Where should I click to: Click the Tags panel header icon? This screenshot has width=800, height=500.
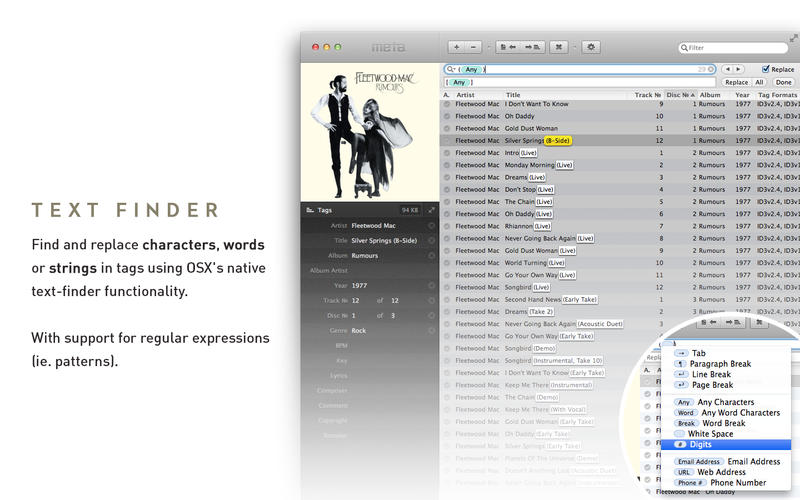coord(310,210)
